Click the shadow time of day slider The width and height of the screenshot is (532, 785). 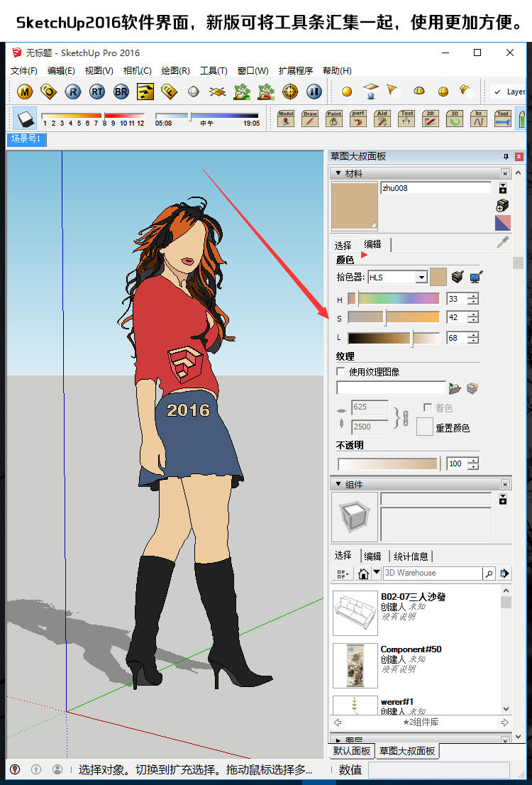207,116
